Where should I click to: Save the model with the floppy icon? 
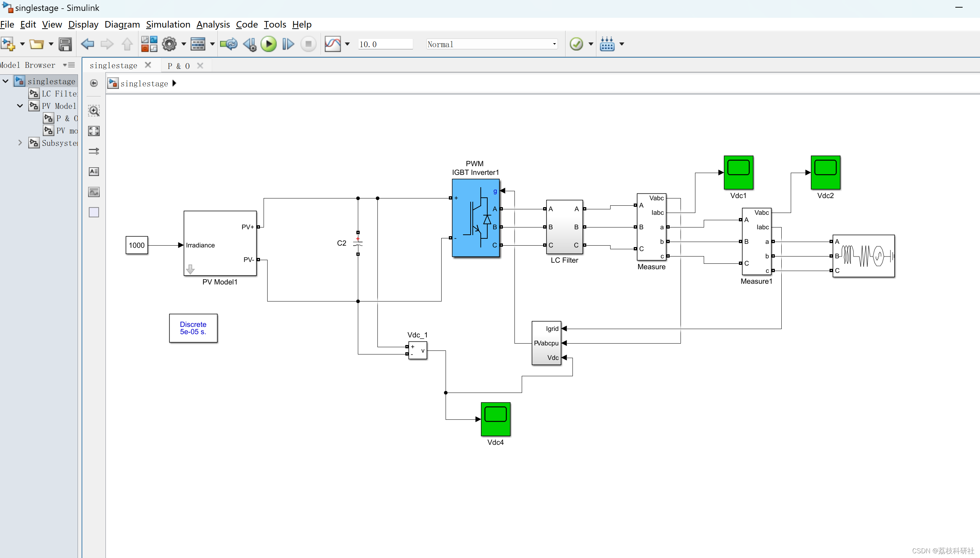click(65, 44)
